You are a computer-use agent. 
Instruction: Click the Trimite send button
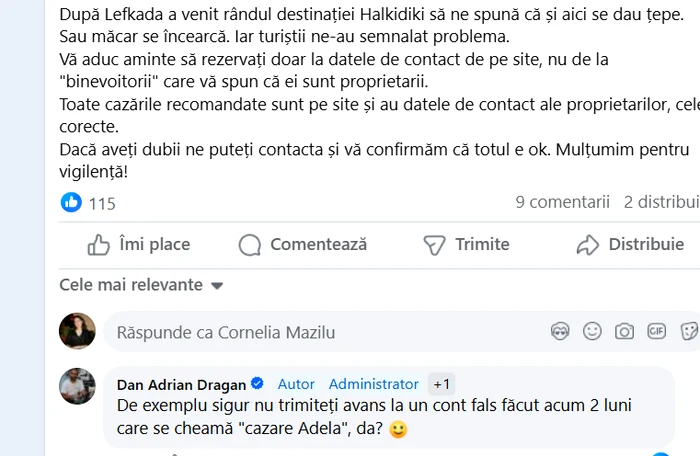pos(466,245)
